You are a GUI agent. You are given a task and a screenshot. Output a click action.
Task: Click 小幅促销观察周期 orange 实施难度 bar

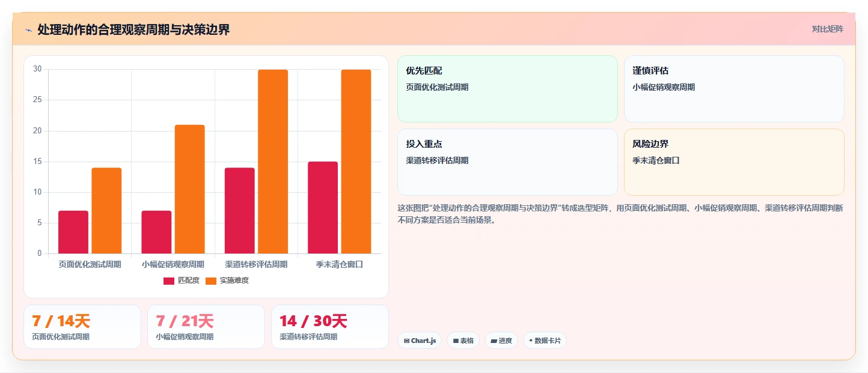190,189
